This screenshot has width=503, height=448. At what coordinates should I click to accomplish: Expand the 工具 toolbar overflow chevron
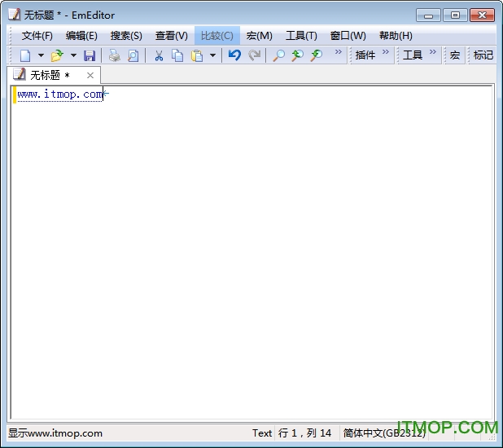pos(433,51)
